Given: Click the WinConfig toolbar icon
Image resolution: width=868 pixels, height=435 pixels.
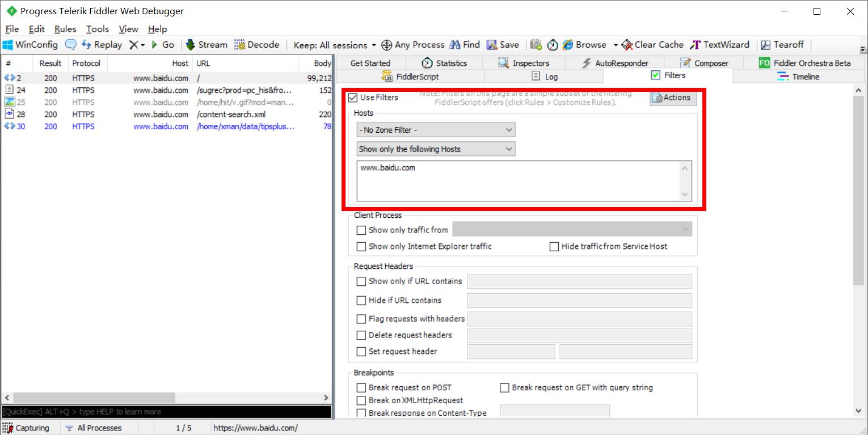Looking at the screenshot, I should point(9,45).
